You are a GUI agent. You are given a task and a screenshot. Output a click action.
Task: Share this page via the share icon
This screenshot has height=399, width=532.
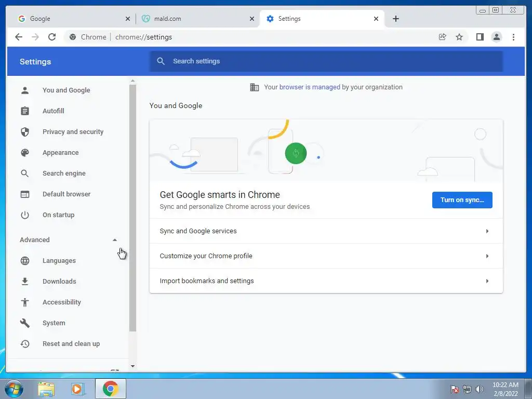coord(443,37)
